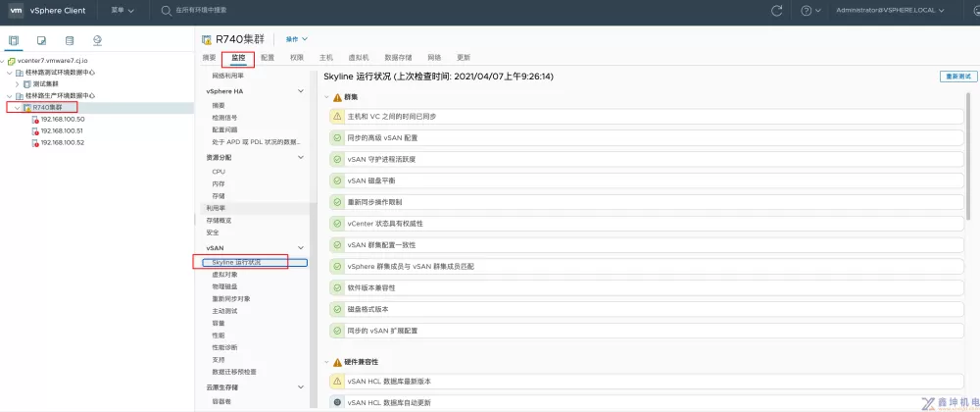Collapse the vcenter7.vmware7.cj.io tree node

tap(3, 61)
